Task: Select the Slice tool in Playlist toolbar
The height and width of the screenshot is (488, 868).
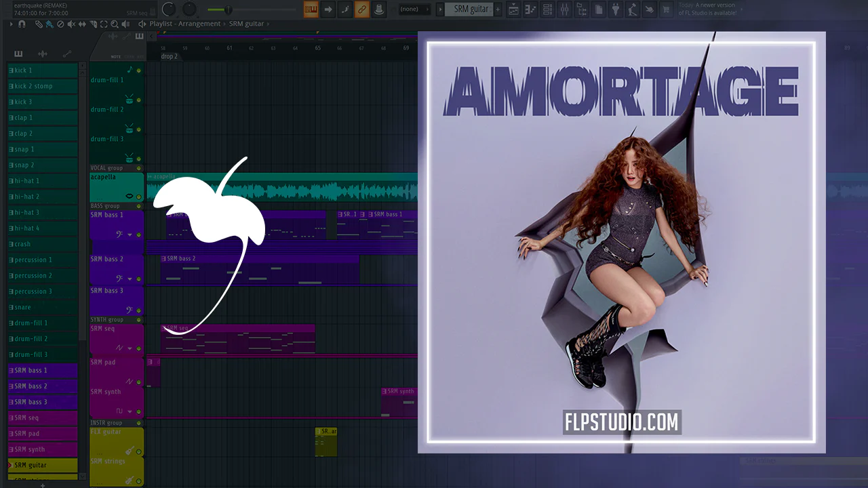Action: coord(93,24)
